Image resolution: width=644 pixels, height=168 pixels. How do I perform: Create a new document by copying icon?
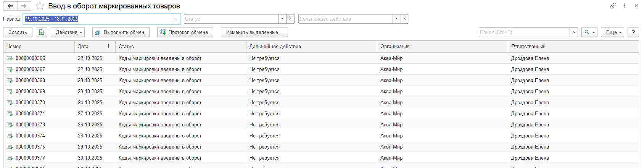click(x=41, y=32)
